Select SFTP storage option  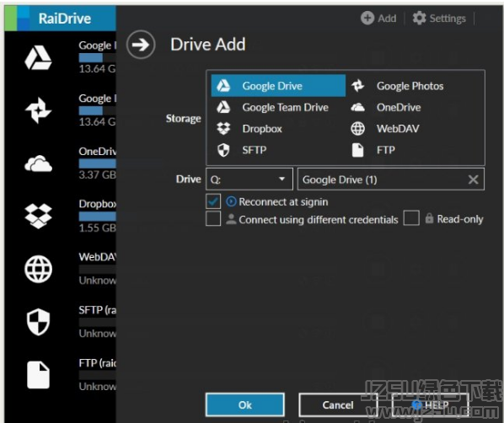278,150
